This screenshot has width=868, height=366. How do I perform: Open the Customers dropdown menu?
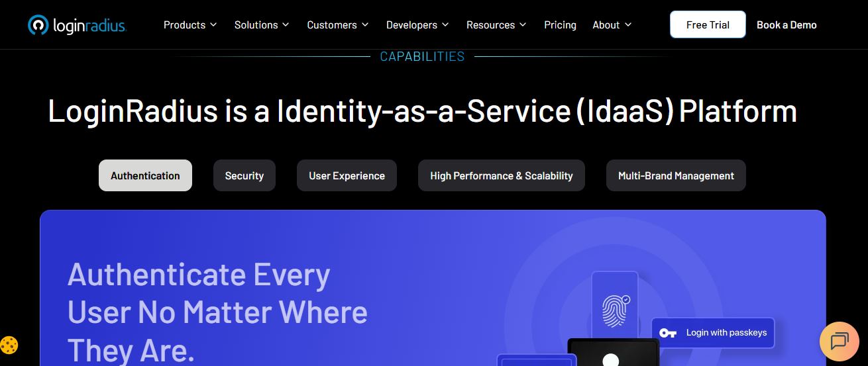click(x=338, y=24)
